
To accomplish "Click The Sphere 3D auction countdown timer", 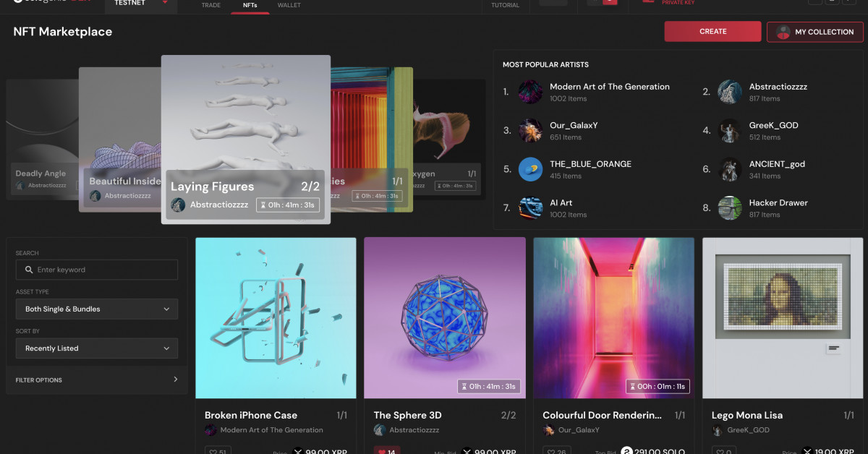I will tap(488, 387).
